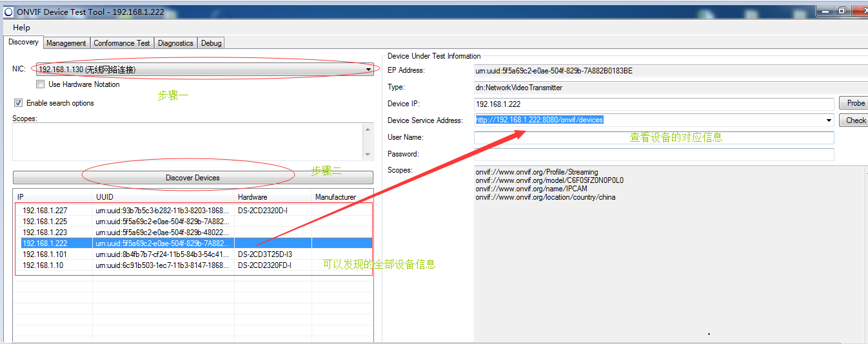Switch to the Discovery tab

point(24,42)
